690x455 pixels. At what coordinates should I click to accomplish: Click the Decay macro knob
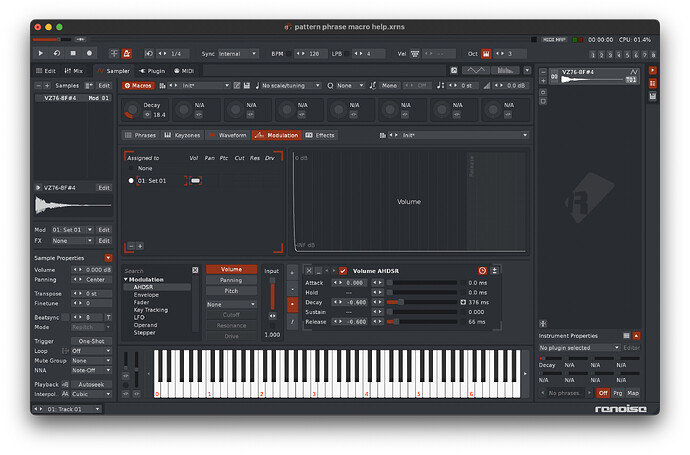(131, 110)
